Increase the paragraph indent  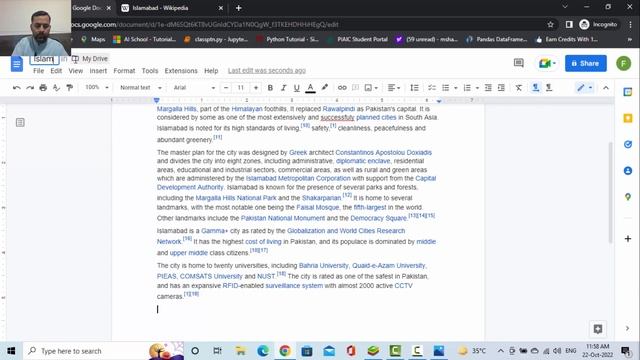[x=501, y=88]
